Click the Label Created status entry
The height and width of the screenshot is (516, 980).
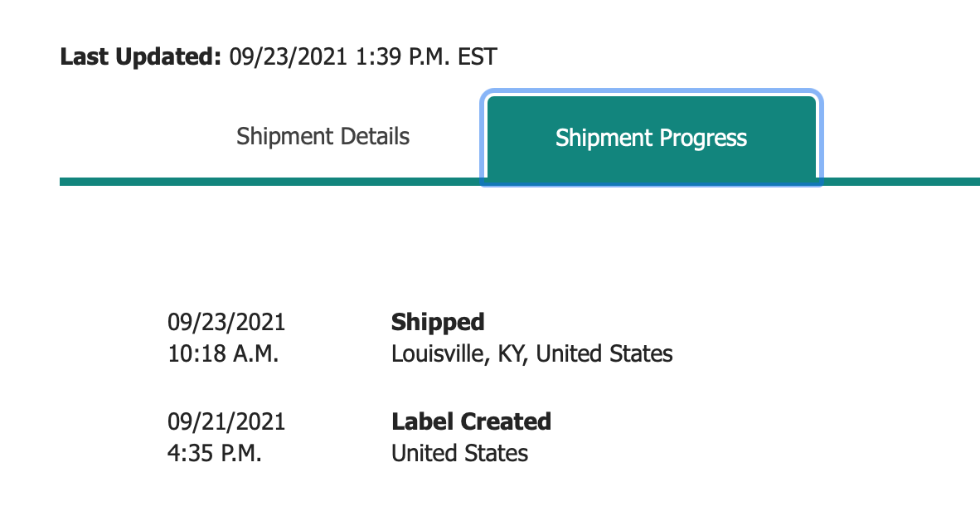pos(471,421)
